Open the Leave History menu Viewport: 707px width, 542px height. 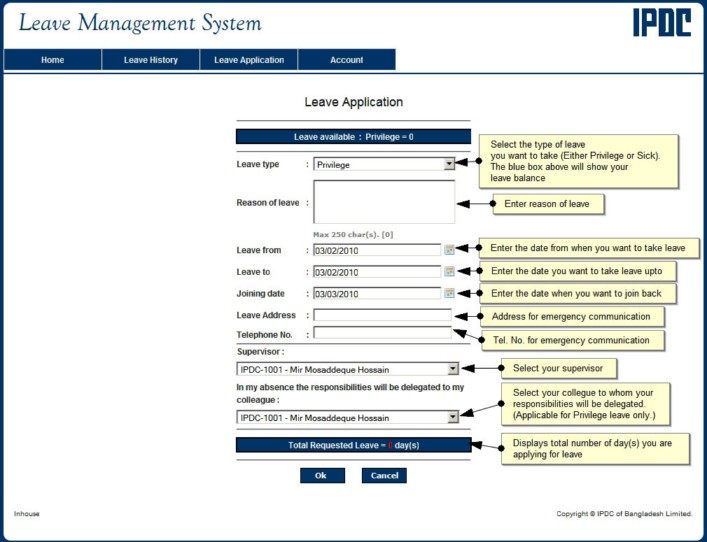pos(151,60)
